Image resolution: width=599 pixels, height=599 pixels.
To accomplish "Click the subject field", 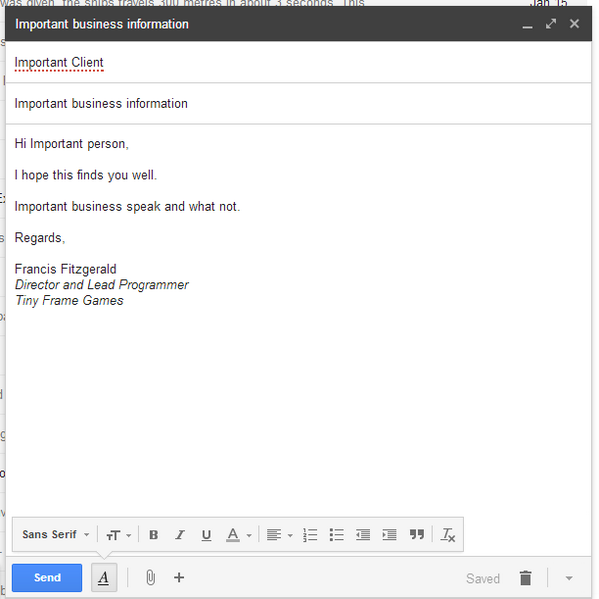I will click(x=298, y=104).
